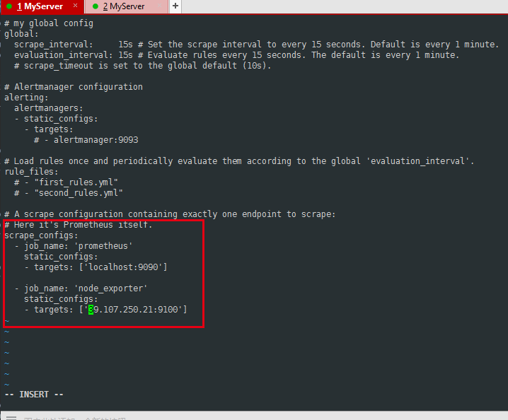Click the 'evaluation_interval:' key
Screen dimensions: 508x420
pyautogui.click(x=63, y=55)
